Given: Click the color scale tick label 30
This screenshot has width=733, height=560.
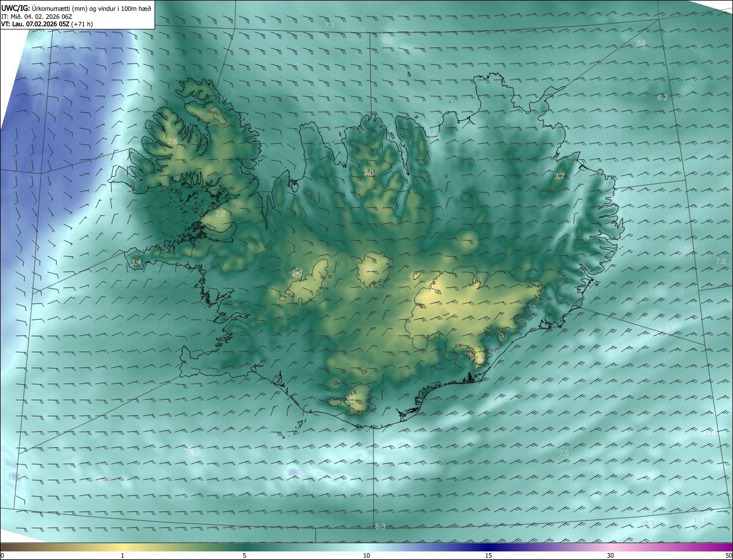Looking at the screenshot, I should (610, 555).
